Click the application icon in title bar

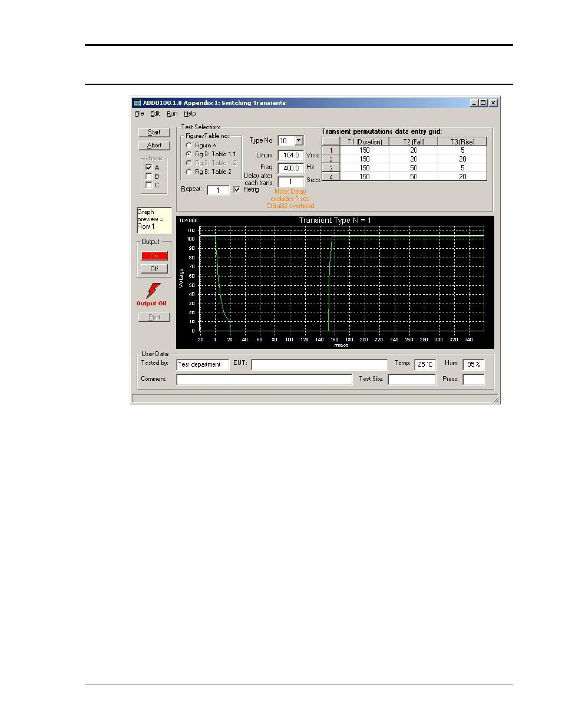tap(137, 103)
